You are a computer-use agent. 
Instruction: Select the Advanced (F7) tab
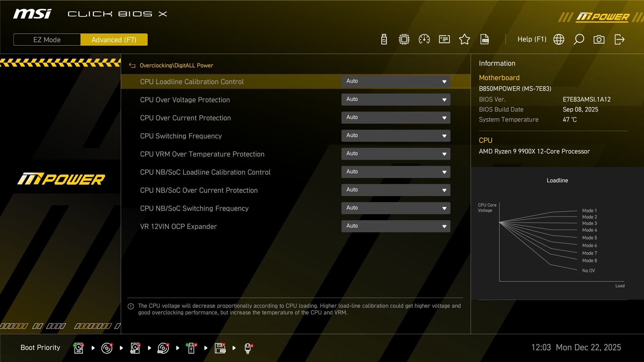(114, 40)
